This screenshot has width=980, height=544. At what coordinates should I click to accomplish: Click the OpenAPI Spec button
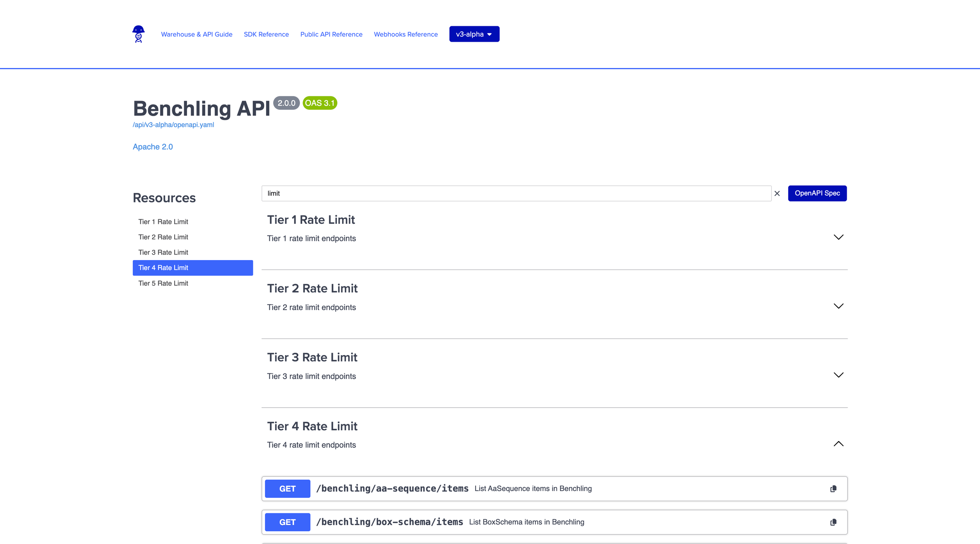817,193
